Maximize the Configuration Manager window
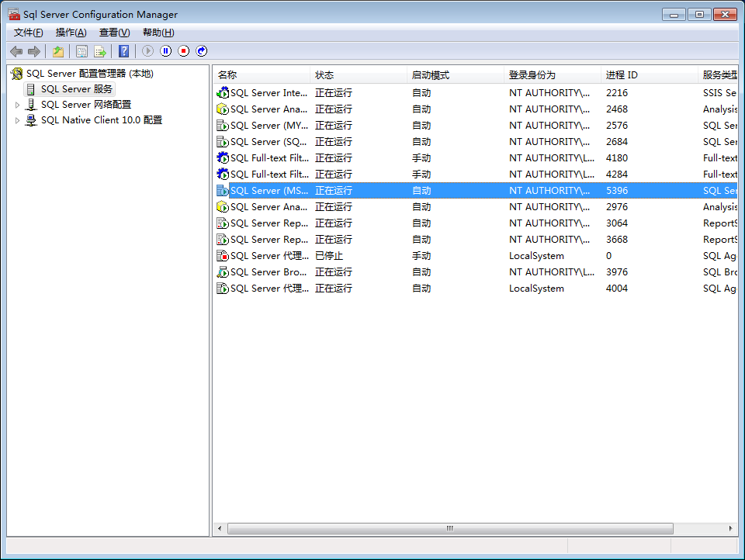 click(699, 15)
